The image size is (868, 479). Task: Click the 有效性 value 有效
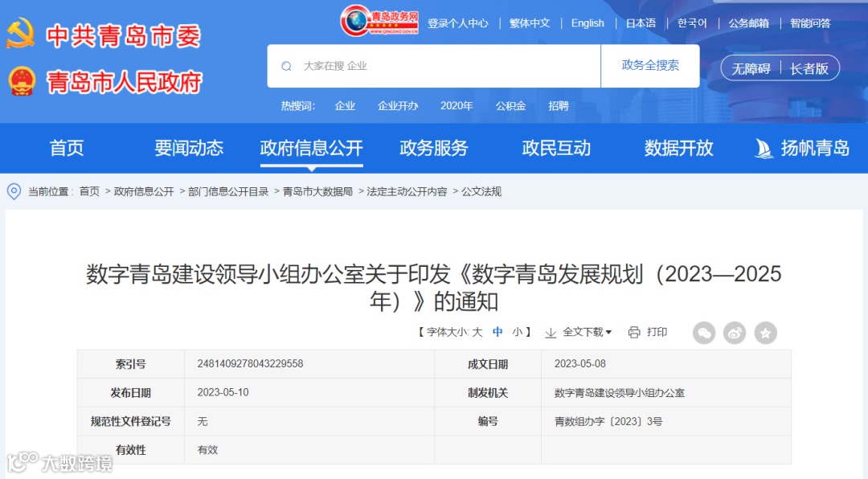tap(207, 450)
